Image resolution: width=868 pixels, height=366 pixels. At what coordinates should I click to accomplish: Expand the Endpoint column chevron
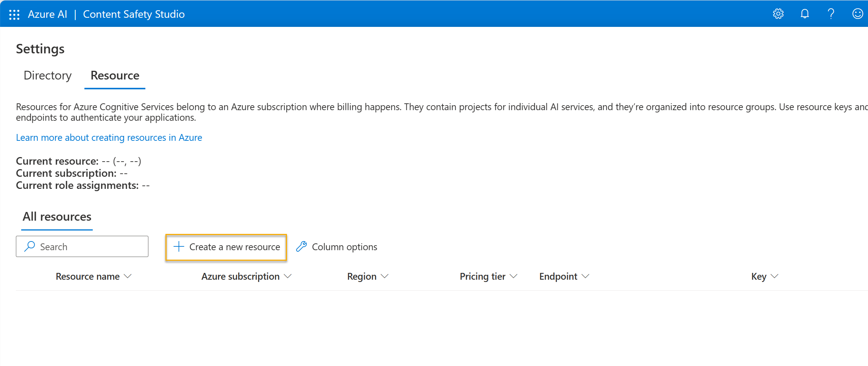(585, 276)
